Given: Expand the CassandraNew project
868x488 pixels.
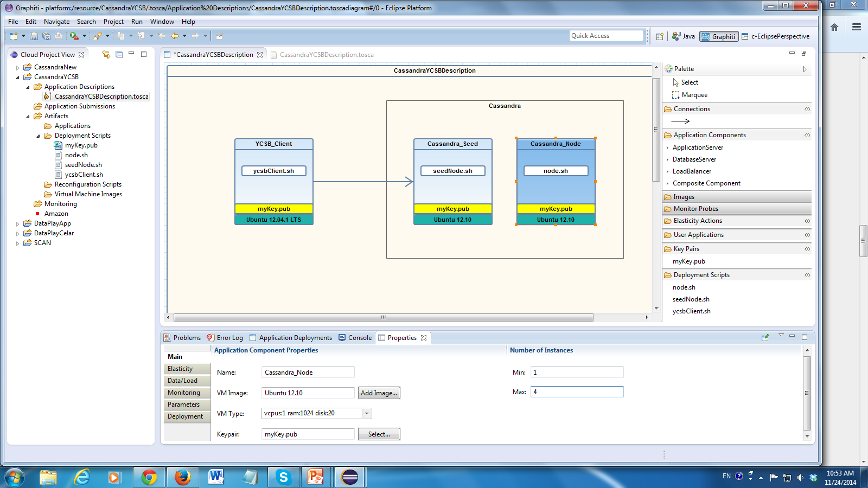Looking at the screenshot, I should (x=17, y=68).
